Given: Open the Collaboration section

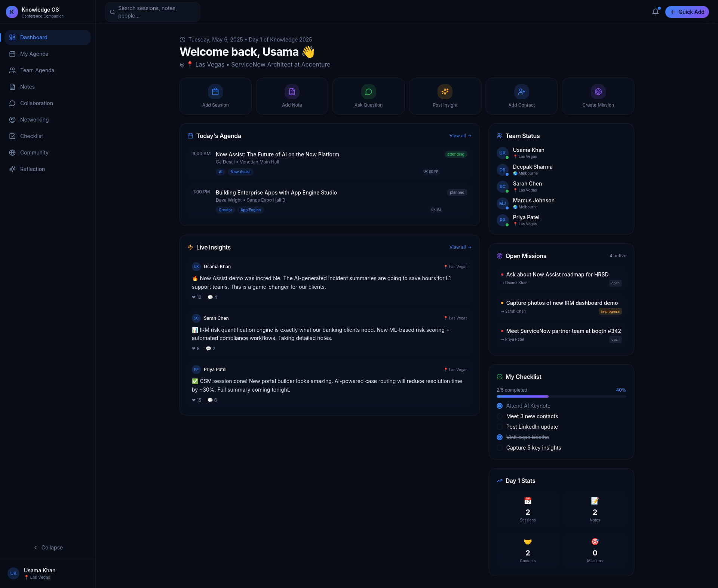Looking at the screenshot, I should (48, 103).
